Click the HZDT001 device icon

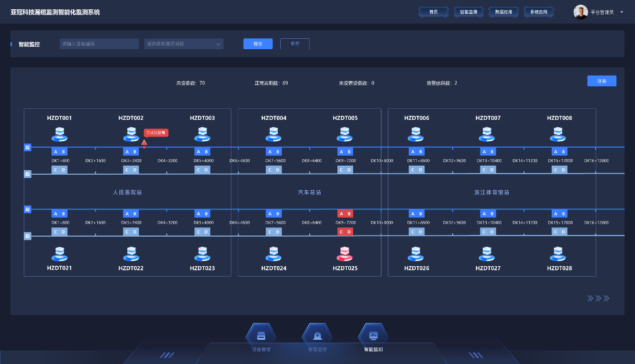click(59, 135)
